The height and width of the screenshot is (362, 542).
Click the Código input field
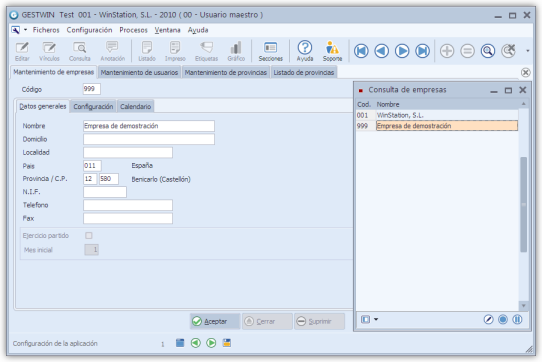click(x=92, y=89)
